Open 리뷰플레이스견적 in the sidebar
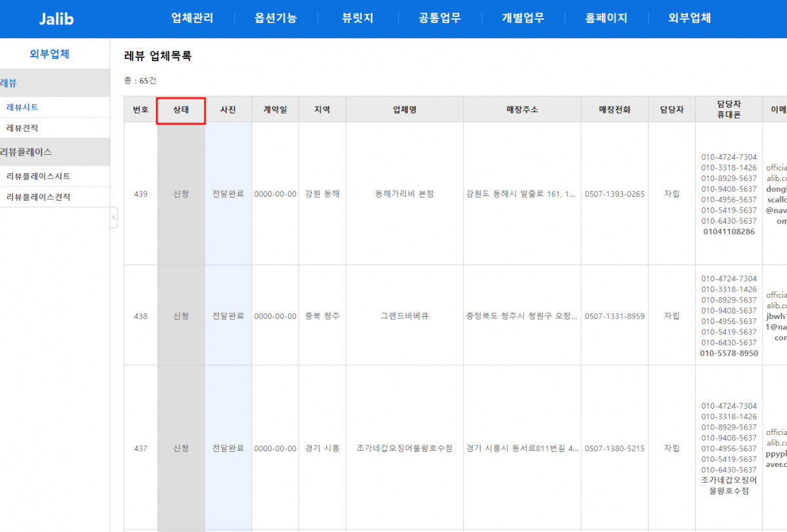Screen dimensions: 787x532 point(38,197)
